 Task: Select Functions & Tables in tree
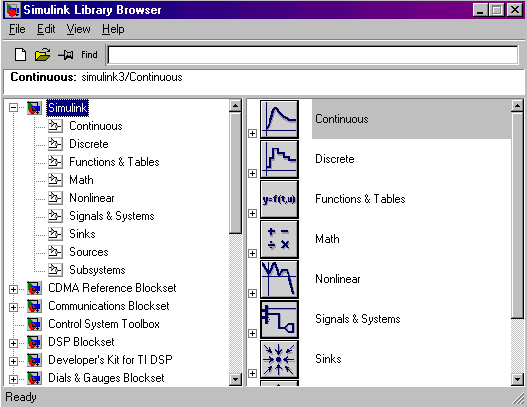pos(114,162)
